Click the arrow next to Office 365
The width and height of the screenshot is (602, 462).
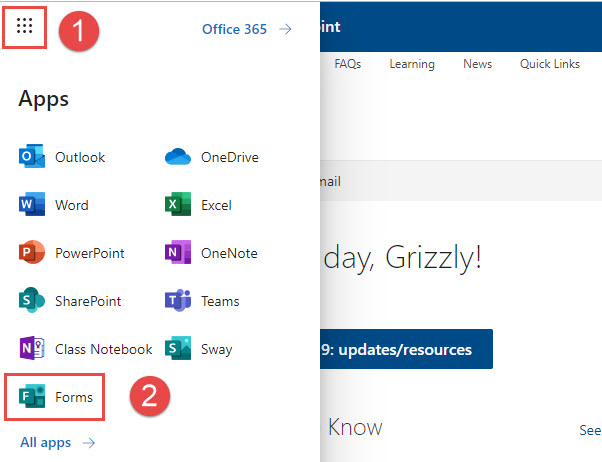285,29
